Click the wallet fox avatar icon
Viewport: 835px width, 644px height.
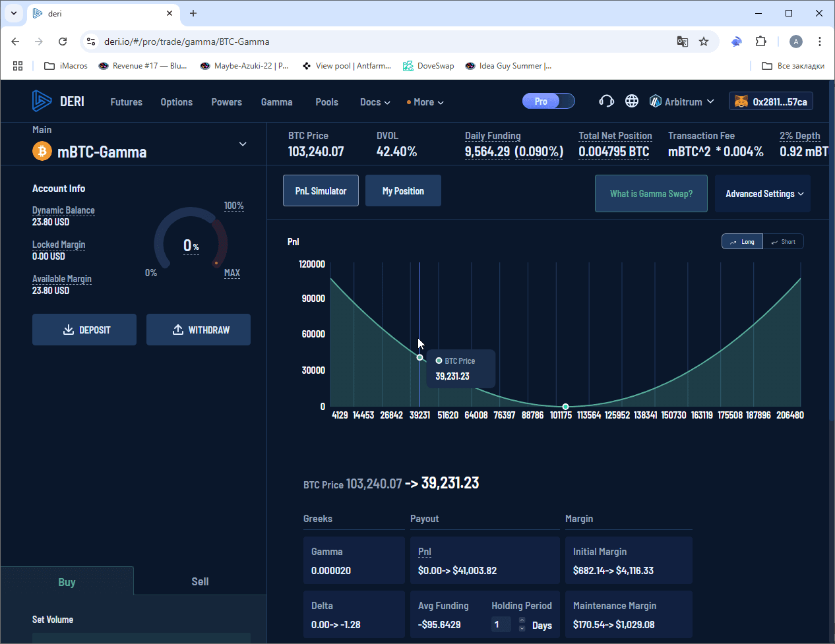pos(741,102)
